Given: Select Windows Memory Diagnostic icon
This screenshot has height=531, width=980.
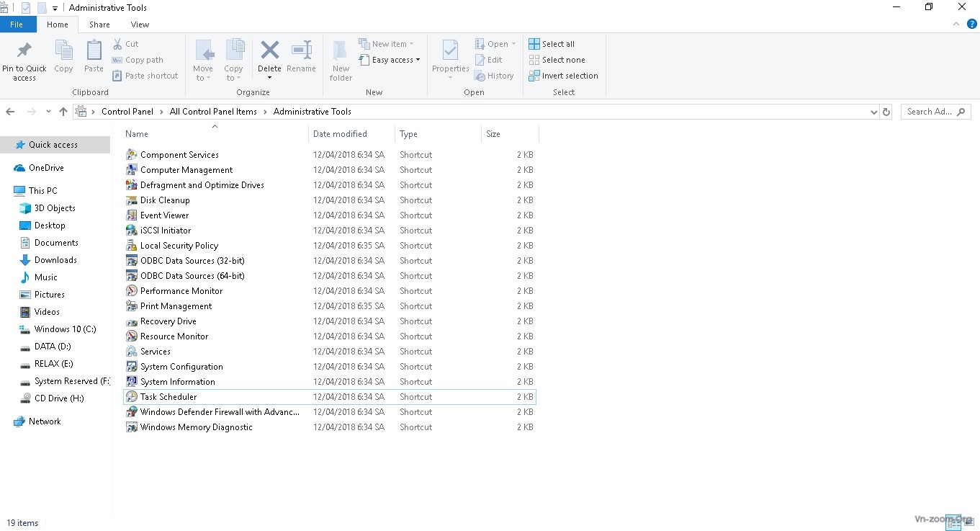Looking at the screenshot, I should tap(131, 427).
